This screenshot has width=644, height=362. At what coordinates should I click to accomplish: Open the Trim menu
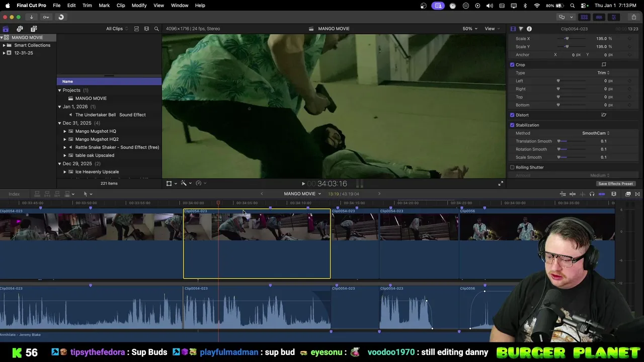tap(87, 6)
